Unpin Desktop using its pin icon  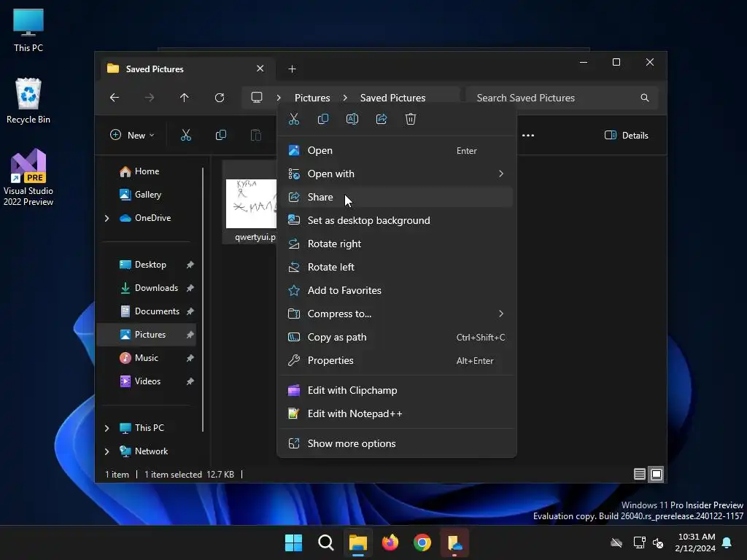coord(190,265)
